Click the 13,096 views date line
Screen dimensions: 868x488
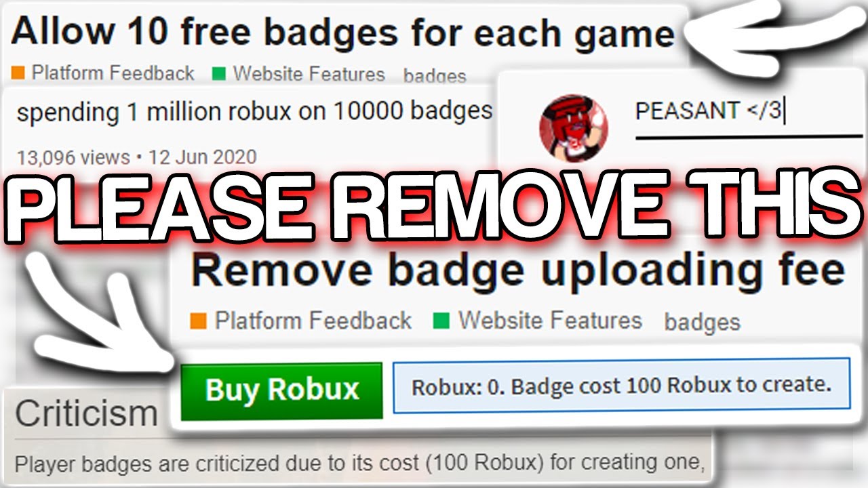pyautogui.click(x=136, y=158)
